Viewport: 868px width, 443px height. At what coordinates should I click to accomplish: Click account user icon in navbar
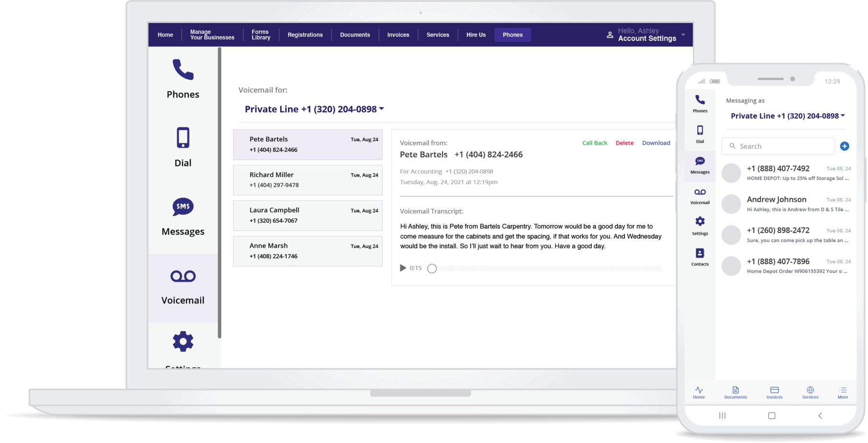point(610,35)
